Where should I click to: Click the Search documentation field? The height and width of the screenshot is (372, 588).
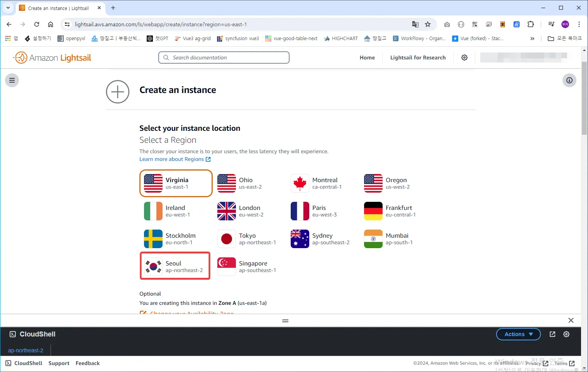224,57
